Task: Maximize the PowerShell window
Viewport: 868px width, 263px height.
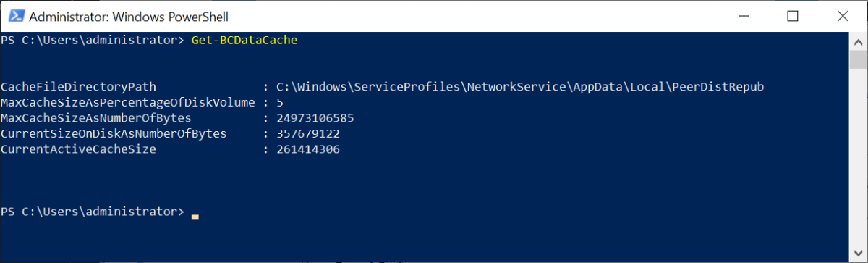Action: (793, 16)
